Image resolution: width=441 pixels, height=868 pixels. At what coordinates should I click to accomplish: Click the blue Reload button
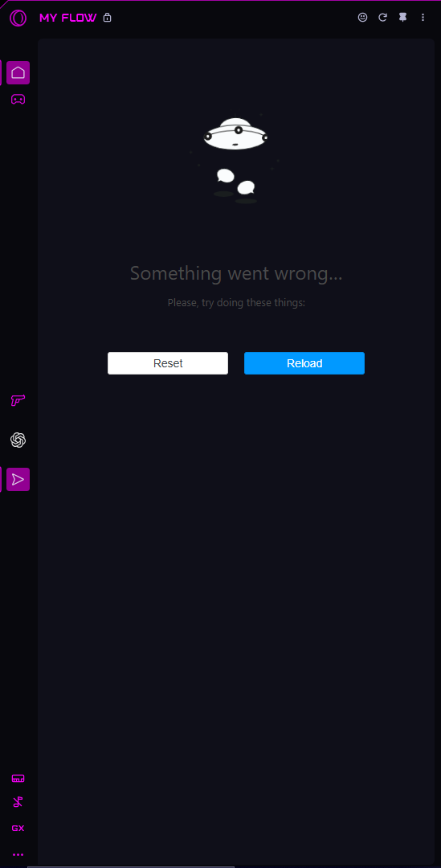(304, 363)
